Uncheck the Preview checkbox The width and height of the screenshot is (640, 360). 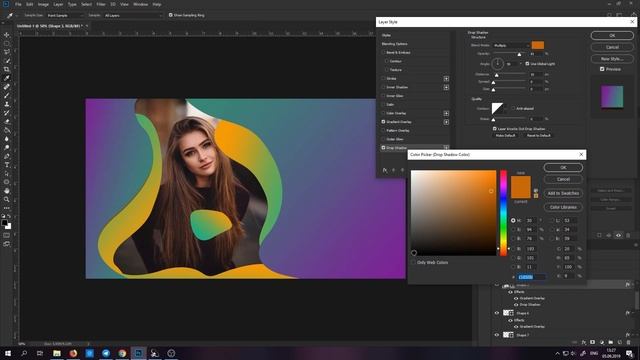pos(602,69)
